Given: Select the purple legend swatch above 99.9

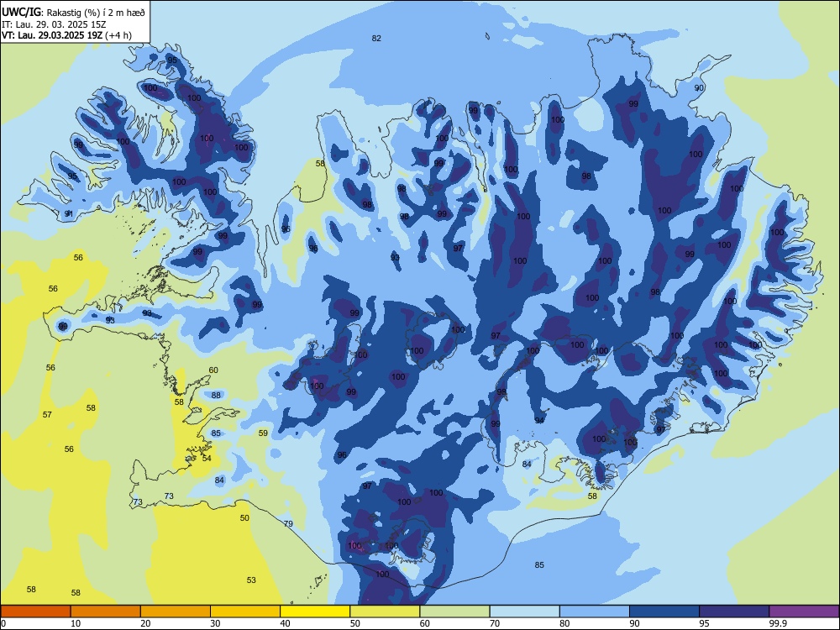Looking at the screenshot, I should 804,612.
